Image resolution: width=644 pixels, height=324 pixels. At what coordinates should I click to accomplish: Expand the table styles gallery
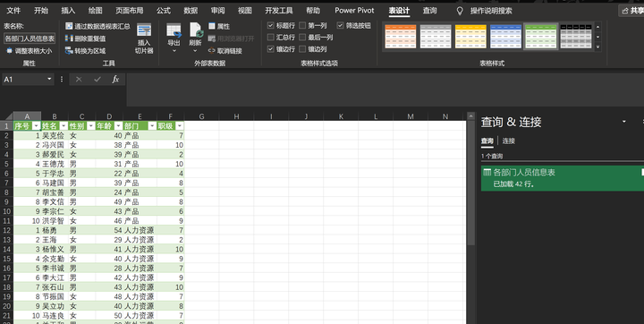(x=598, y=47)
